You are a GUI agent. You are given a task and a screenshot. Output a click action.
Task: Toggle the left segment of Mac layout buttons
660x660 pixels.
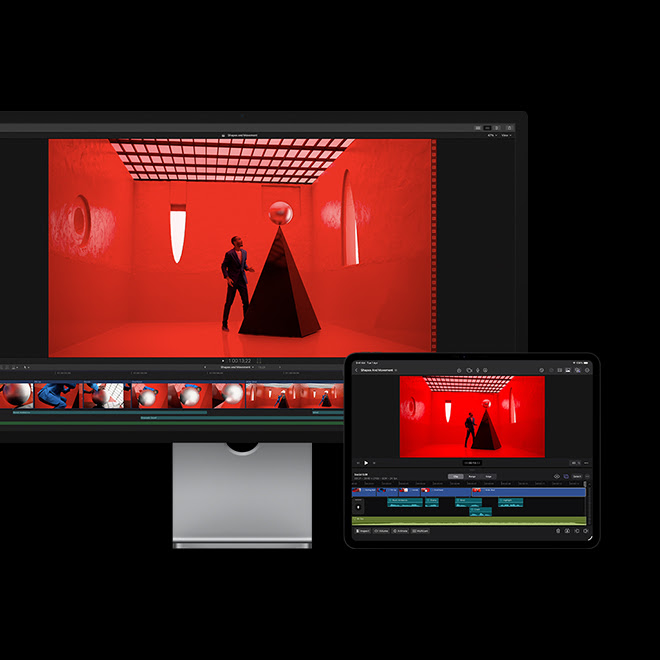tap(478, 128)
